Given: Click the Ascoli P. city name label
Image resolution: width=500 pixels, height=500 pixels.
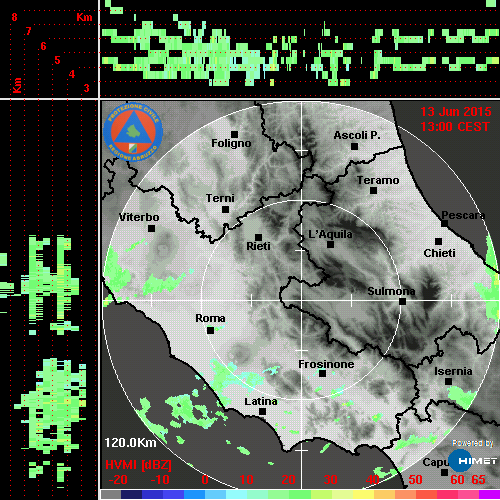Looking at the screenshot, I should [x=357, y=135].
